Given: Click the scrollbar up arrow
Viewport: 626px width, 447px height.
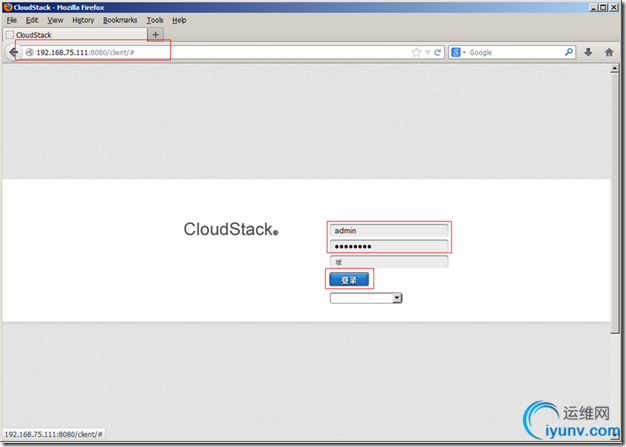Looking at the screenshot, I should coord(615,69).
